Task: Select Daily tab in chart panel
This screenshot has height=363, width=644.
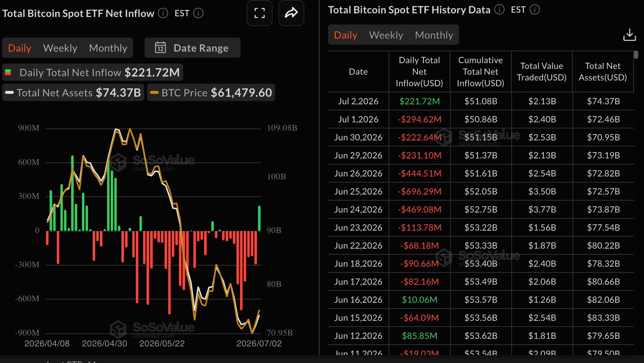Action: [x=20, y=48]
